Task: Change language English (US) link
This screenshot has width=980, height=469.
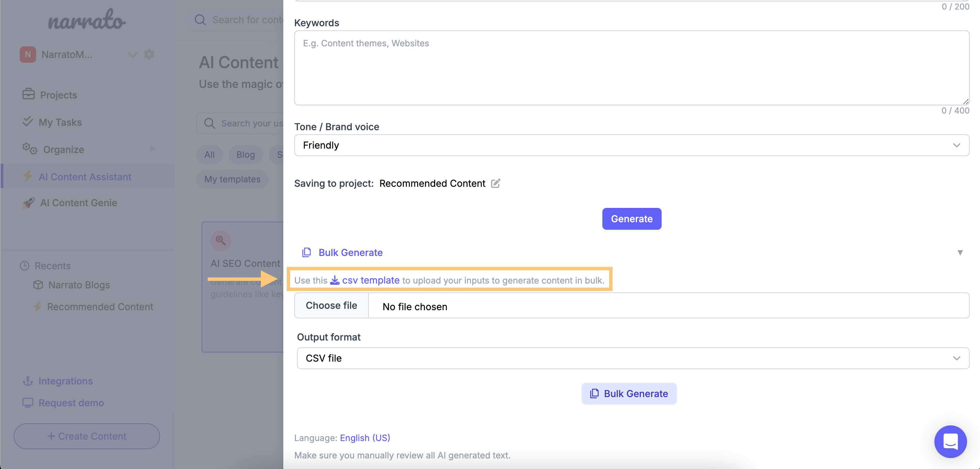Action: 365,438
